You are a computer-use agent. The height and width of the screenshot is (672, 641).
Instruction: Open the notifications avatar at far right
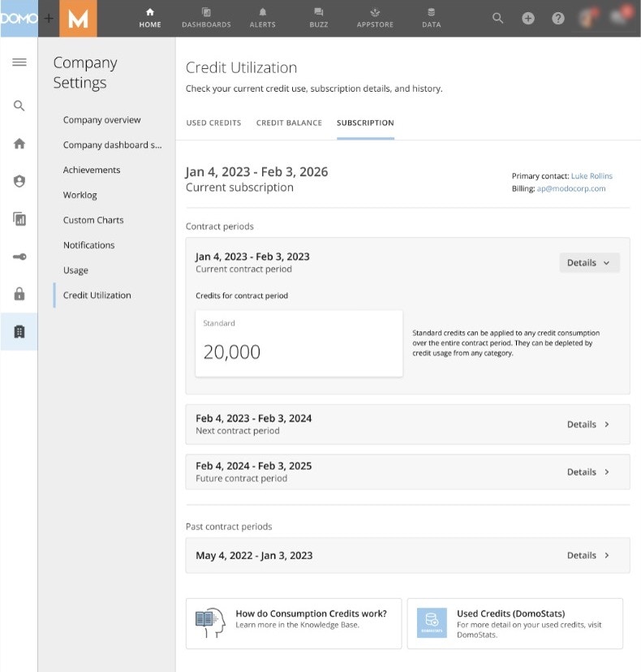620,16
